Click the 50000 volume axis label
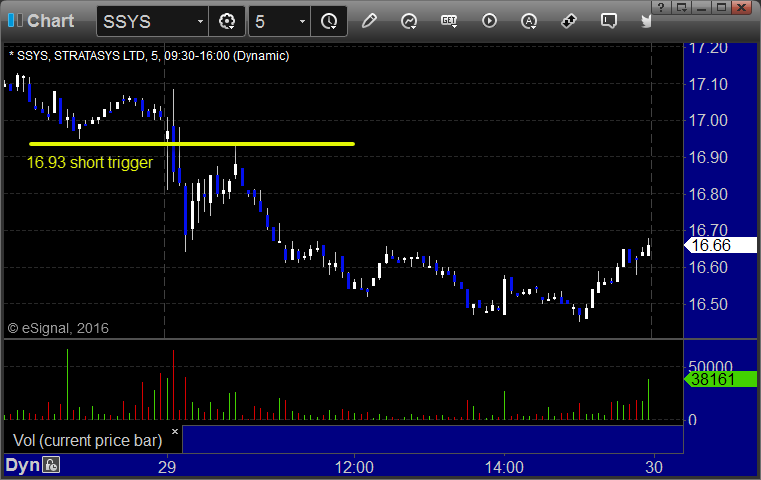This screenshot has height=480, width=761. (710, 365)
